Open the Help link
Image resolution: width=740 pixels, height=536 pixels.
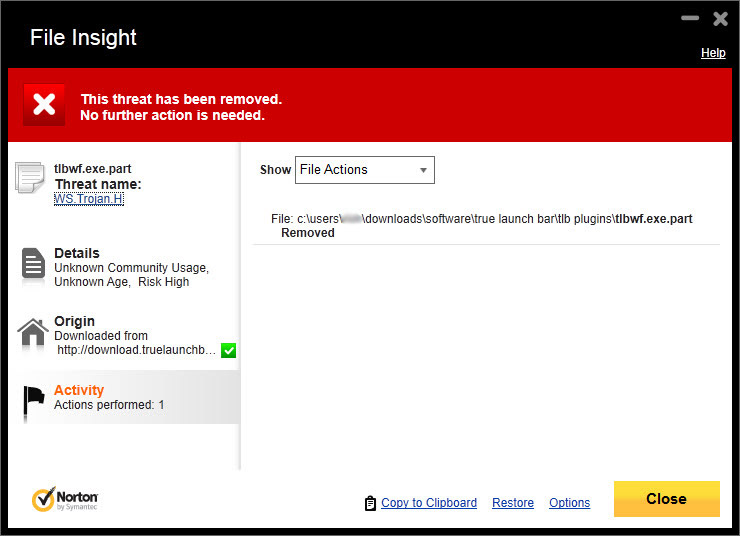(x=713, y=53)
